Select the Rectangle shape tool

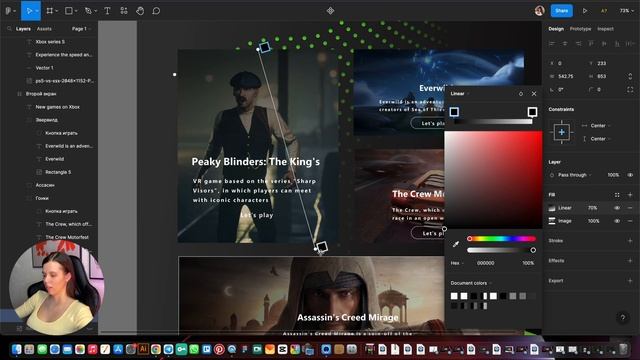pyautogui.click(x=69, y=11)
